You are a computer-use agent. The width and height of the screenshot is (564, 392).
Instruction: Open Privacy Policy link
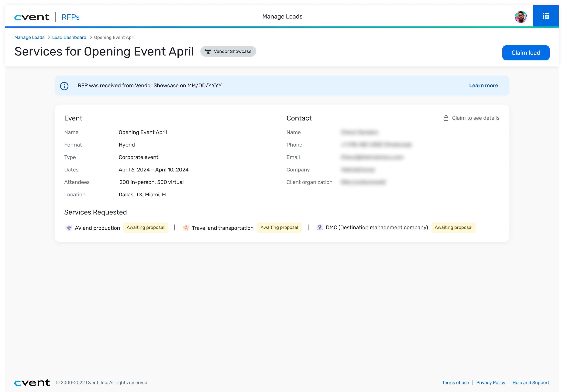[490, 382]
